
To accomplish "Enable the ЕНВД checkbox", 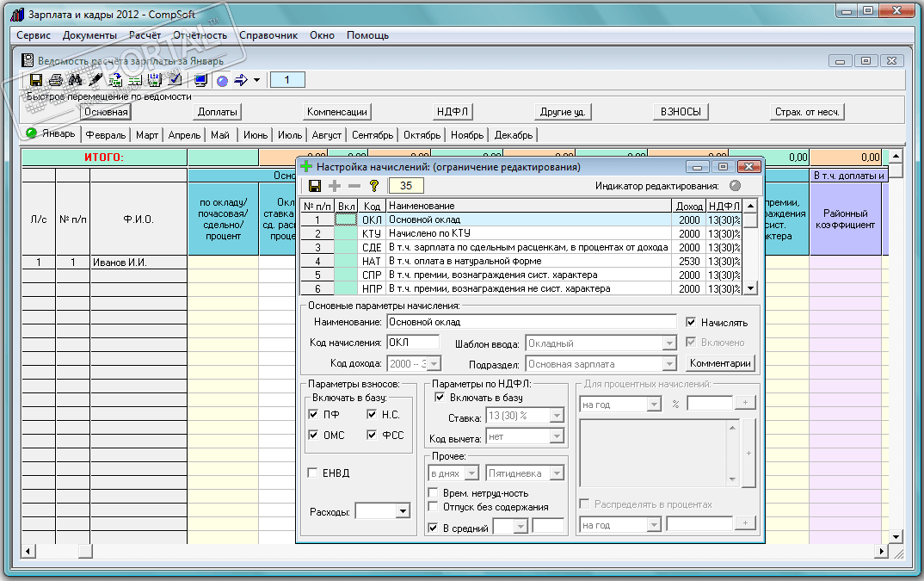I will (313, 473).
